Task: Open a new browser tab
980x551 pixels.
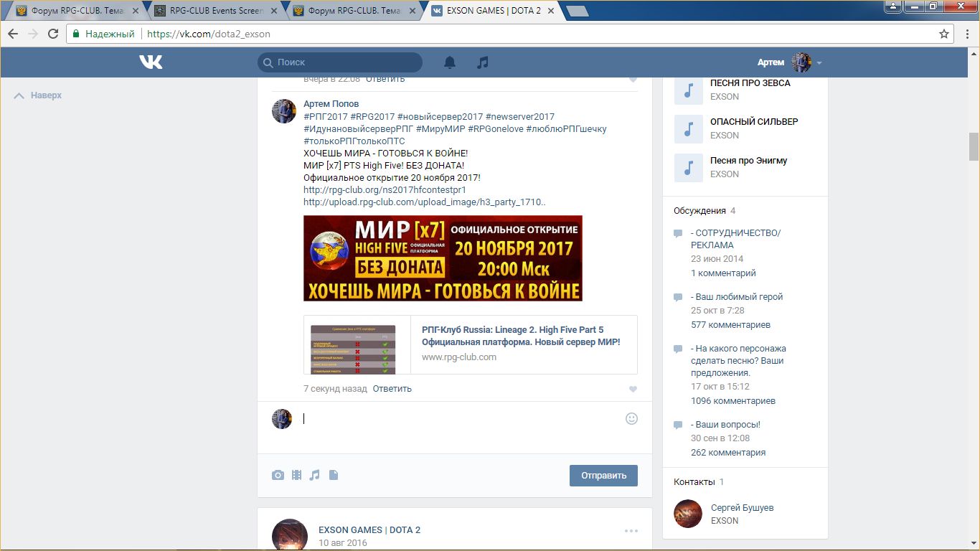Action: click(577, 11)
